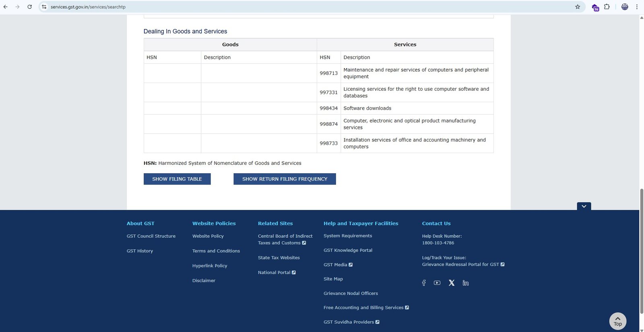644x332 pixels.
Task: Open the GST Facebook page icon
Action: coord(424,283)
